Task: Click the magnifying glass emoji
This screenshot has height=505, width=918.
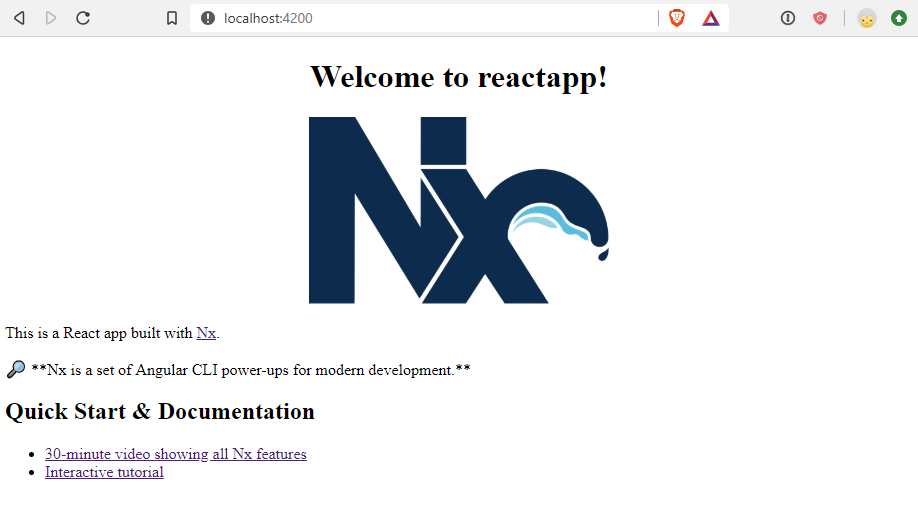Action: [16, 369]
